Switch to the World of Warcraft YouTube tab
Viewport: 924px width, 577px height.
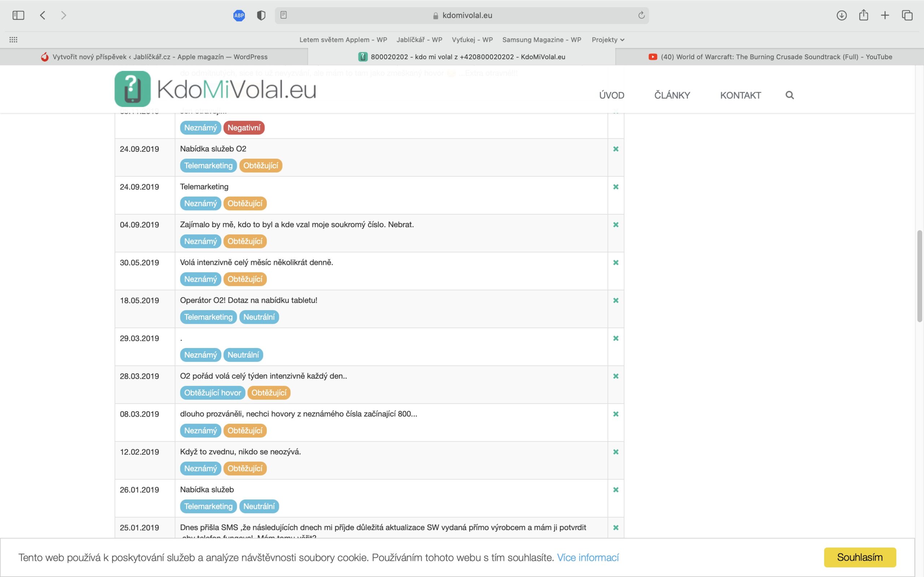tap(770, 57)
